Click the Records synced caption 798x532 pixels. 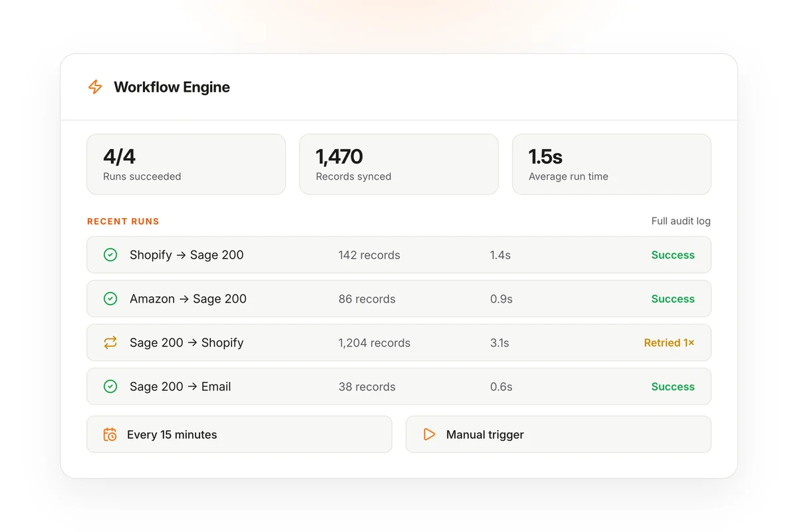[353, 176]
